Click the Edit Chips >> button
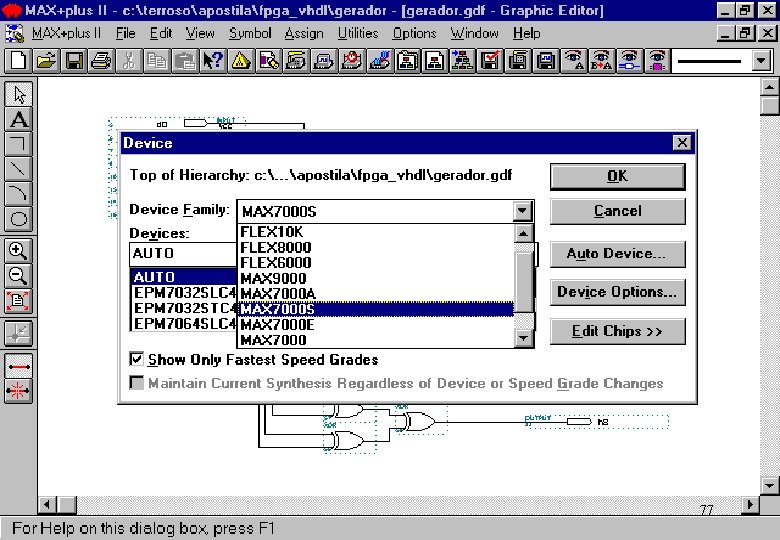The height and width of the screenshot is (540, 780). [617, 331]
